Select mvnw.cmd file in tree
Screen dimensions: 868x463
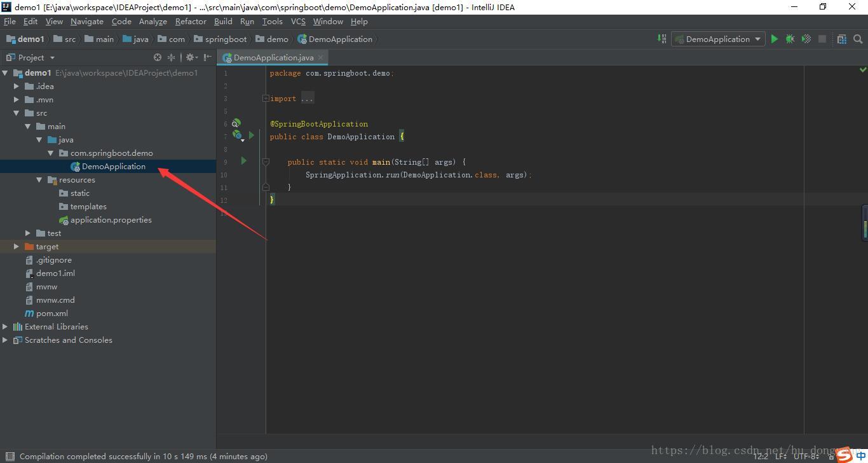point(50,300)
